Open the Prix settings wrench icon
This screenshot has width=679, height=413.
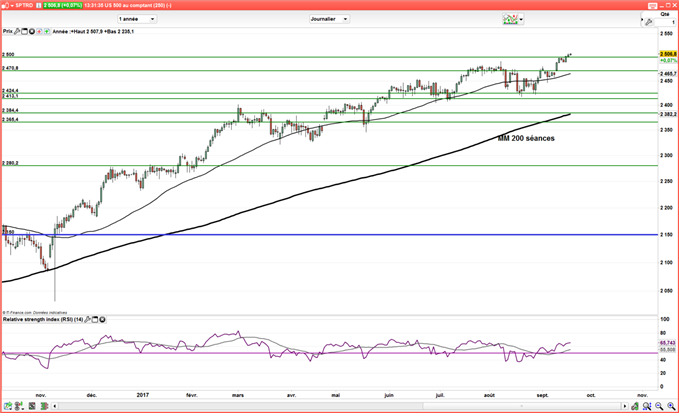[x=17, y=31]
